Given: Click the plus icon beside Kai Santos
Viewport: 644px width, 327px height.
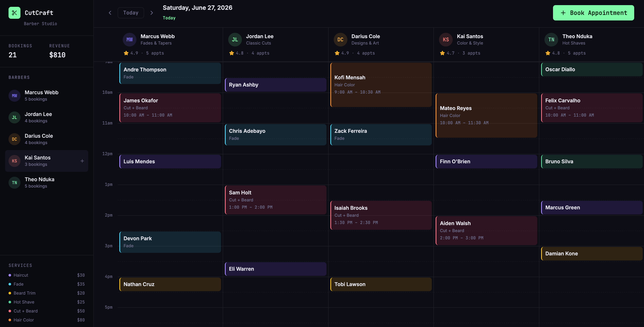Looking at the screenshot, I should tap(82, 161).
